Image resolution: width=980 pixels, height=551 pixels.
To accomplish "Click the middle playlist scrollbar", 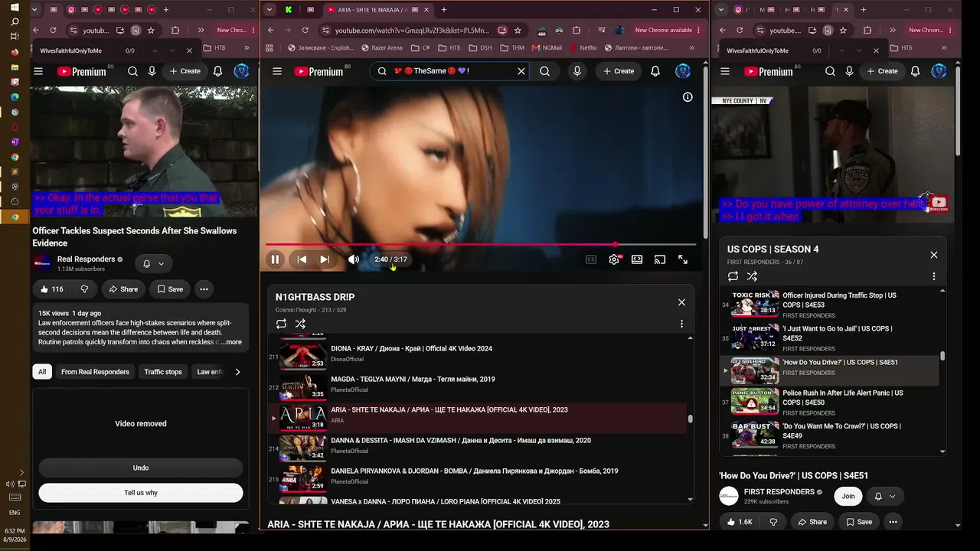I will (691, 419).
